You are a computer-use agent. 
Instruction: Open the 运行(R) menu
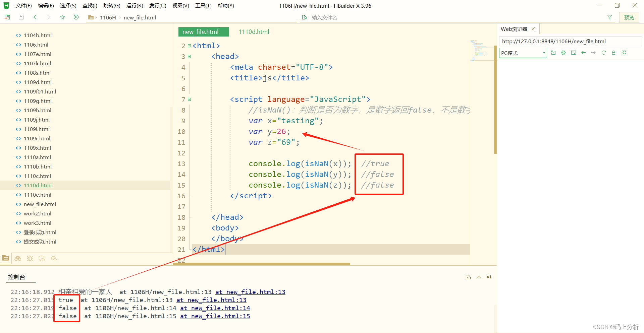coord(135,6)
